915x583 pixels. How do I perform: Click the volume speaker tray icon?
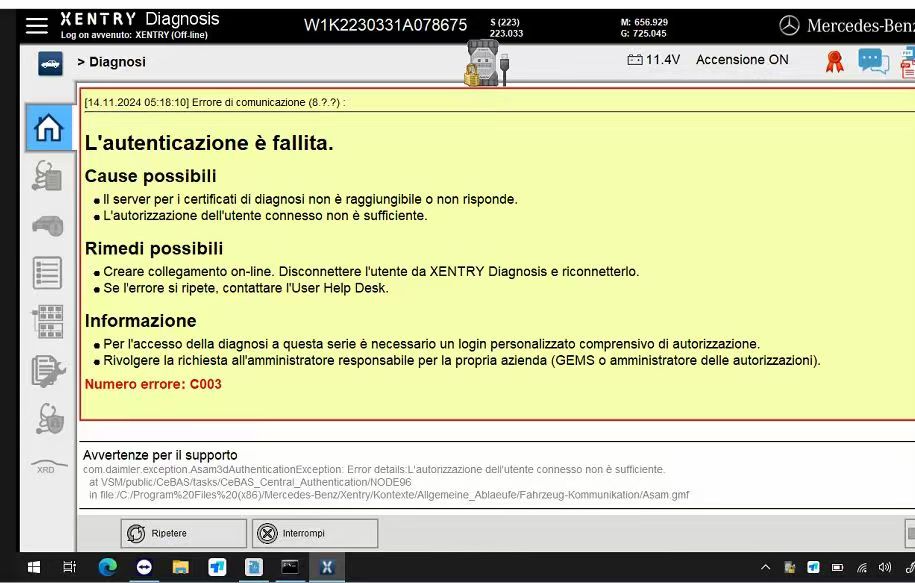[885, 567]
